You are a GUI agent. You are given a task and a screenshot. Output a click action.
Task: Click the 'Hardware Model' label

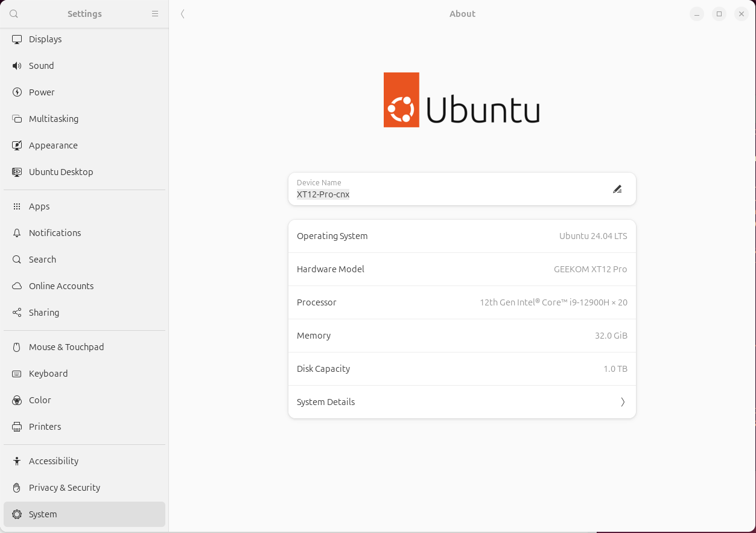pos(331,269)
